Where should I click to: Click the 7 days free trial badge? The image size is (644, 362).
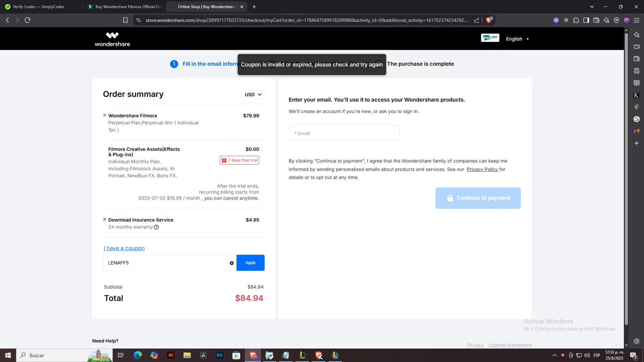(x=240, y=160)
